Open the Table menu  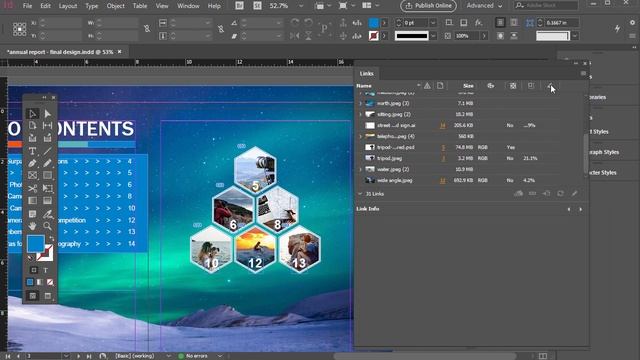pos(140,6)
